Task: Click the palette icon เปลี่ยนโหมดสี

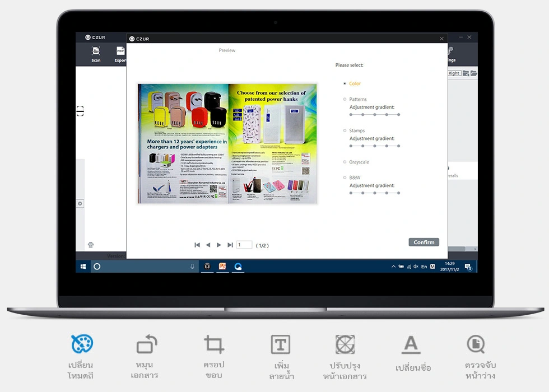Action: coord(82,344)
